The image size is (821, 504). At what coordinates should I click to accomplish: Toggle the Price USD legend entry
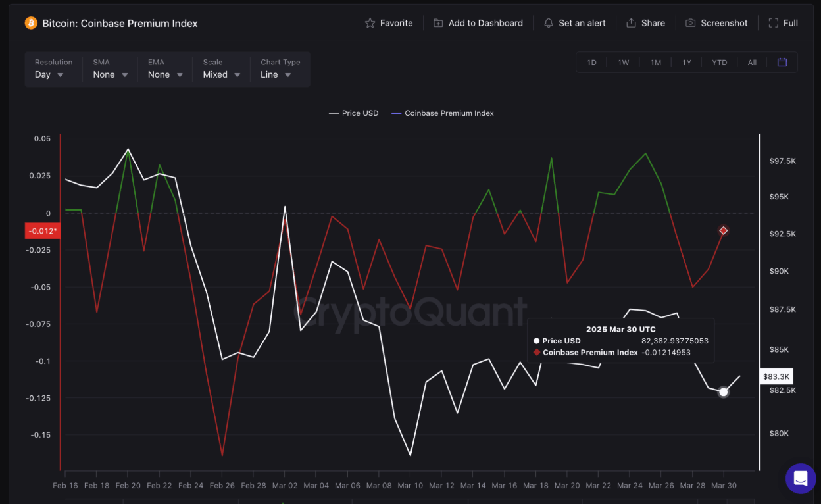pyautogui.click(x=353, y=113)
